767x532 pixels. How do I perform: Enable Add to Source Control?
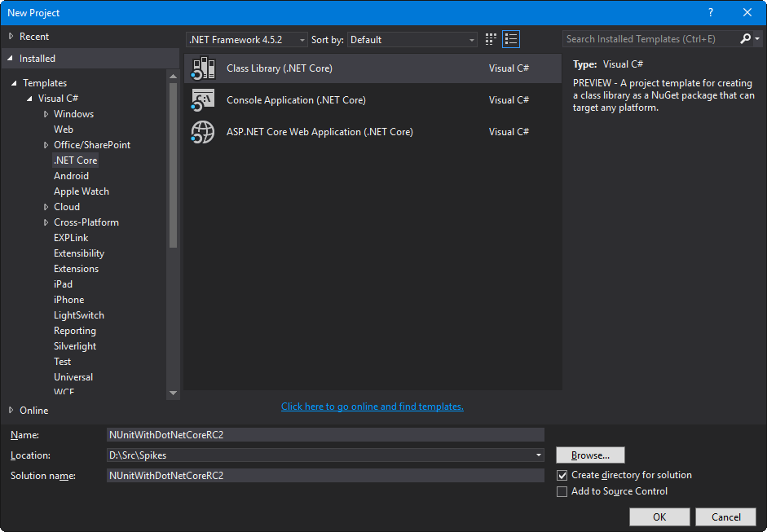[562, 491]
